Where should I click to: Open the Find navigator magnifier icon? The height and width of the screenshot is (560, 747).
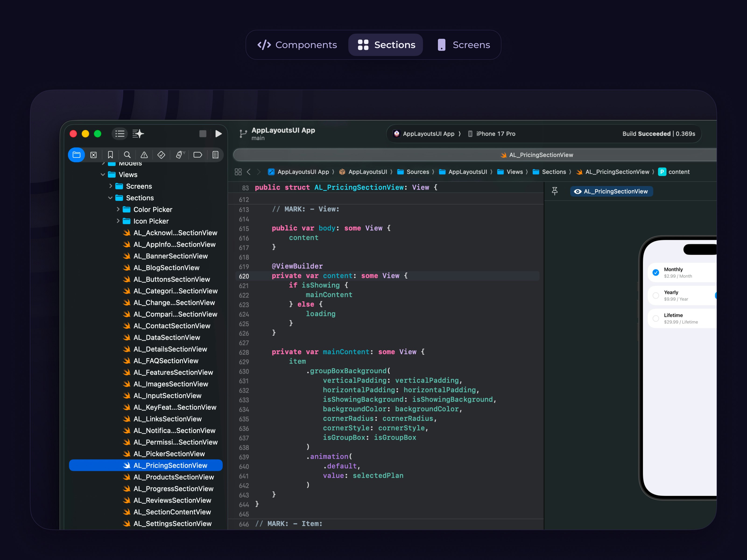pos(127,155)
